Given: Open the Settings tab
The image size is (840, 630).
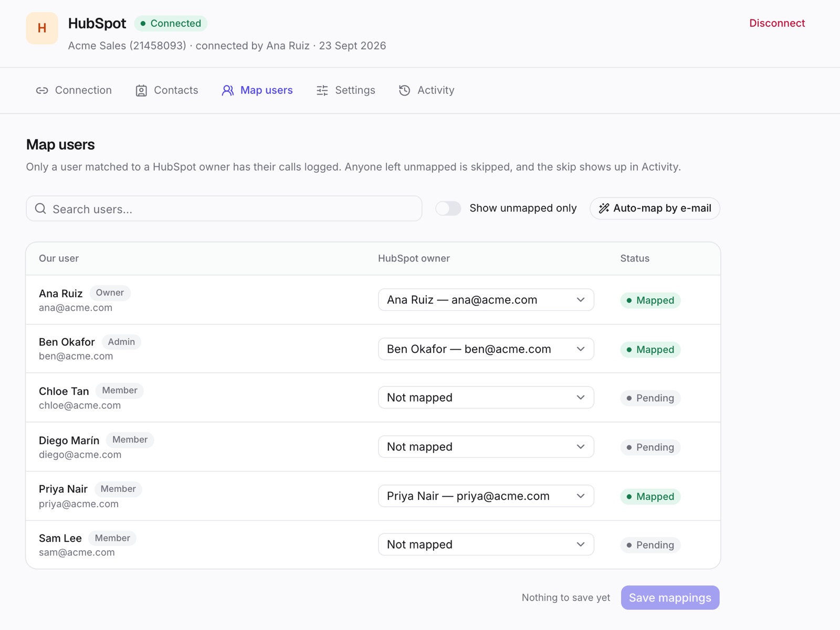Looking at the screenshot, I should click(x=346, y=90).
